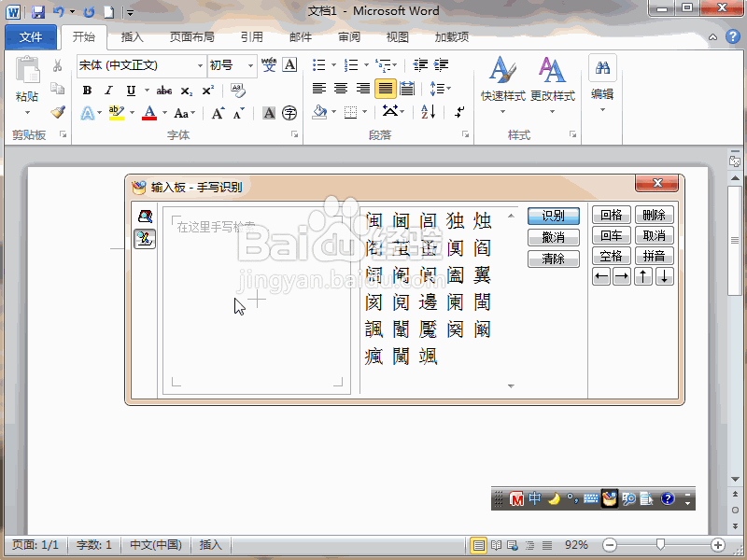The height and width of the screenshot is (560, 747).
Task: Click the Clear Formatting icon
Action: pos(237,90)
